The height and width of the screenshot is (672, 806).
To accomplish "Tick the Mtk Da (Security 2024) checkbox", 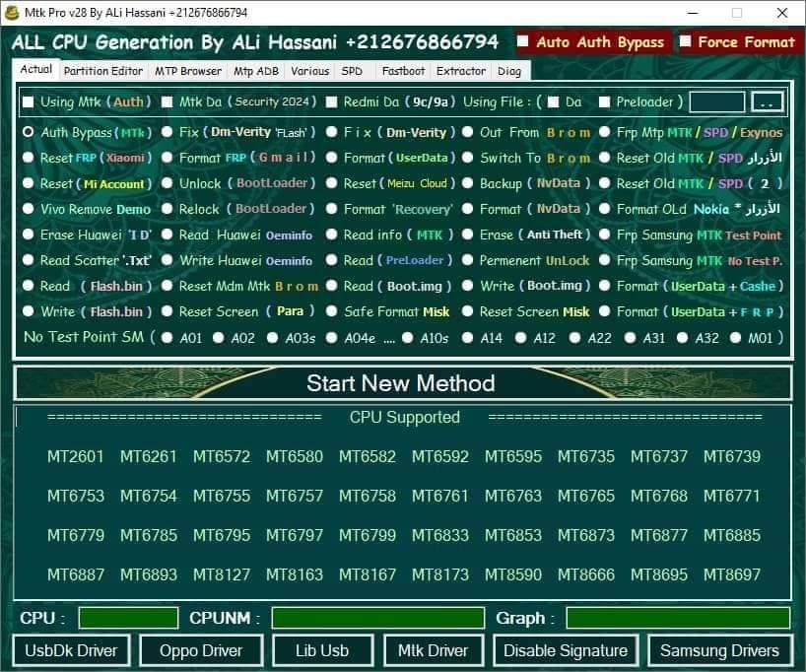I will coord(168,102).
